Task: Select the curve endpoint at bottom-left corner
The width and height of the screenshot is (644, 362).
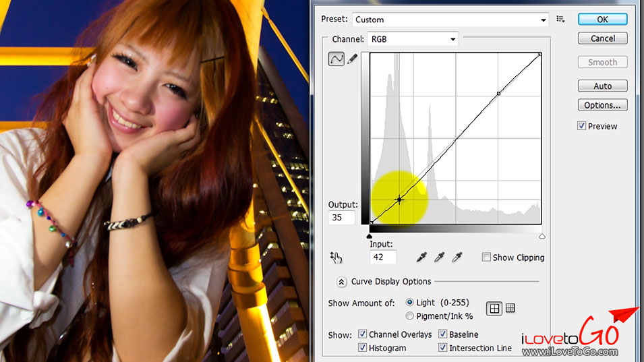Action: click(372, 222)
